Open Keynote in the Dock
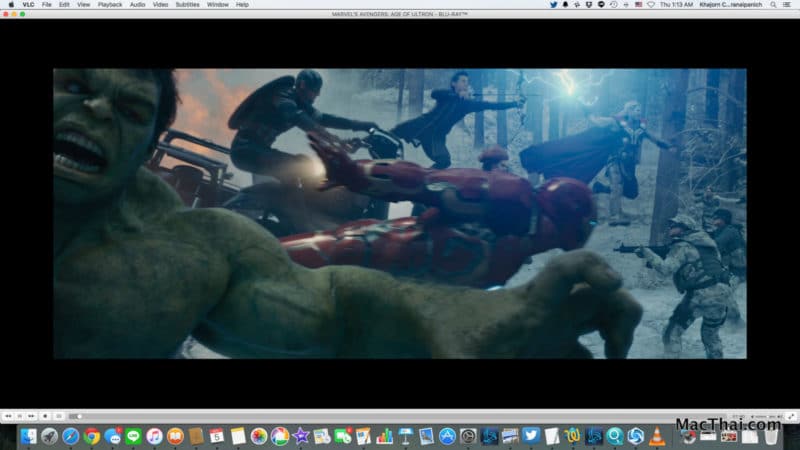 (405, 436)
